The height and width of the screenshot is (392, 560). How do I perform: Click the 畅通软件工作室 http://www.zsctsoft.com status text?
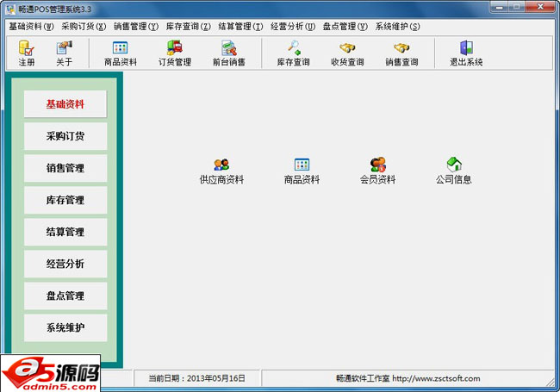[x=408, y=378]
